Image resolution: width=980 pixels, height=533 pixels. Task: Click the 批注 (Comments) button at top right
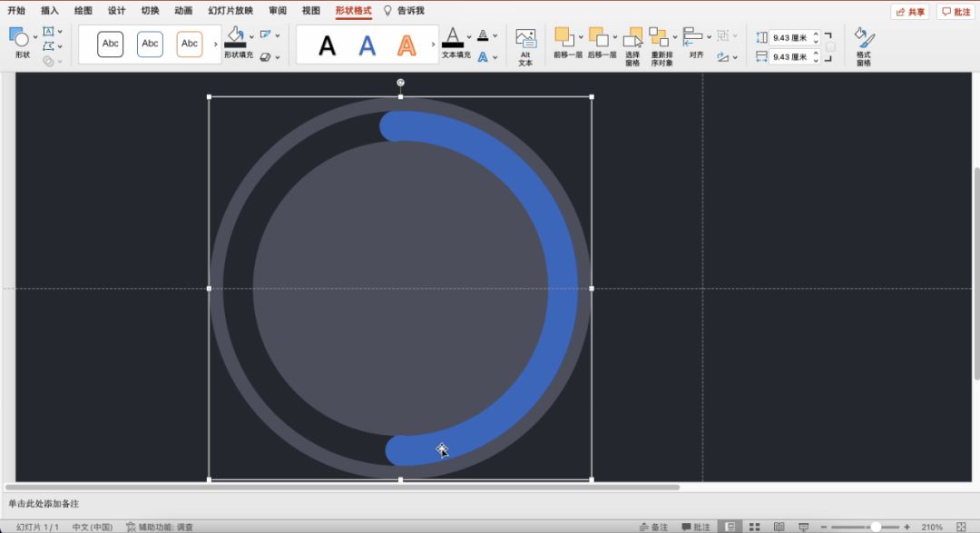pyautogui.click(x=955, y=12)
